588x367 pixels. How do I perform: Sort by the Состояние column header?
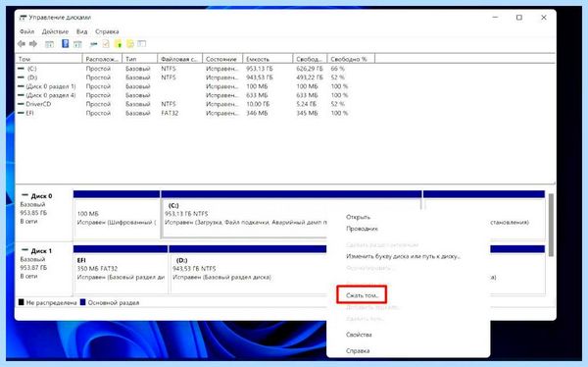pyautogui.click(x=222, y=59)
